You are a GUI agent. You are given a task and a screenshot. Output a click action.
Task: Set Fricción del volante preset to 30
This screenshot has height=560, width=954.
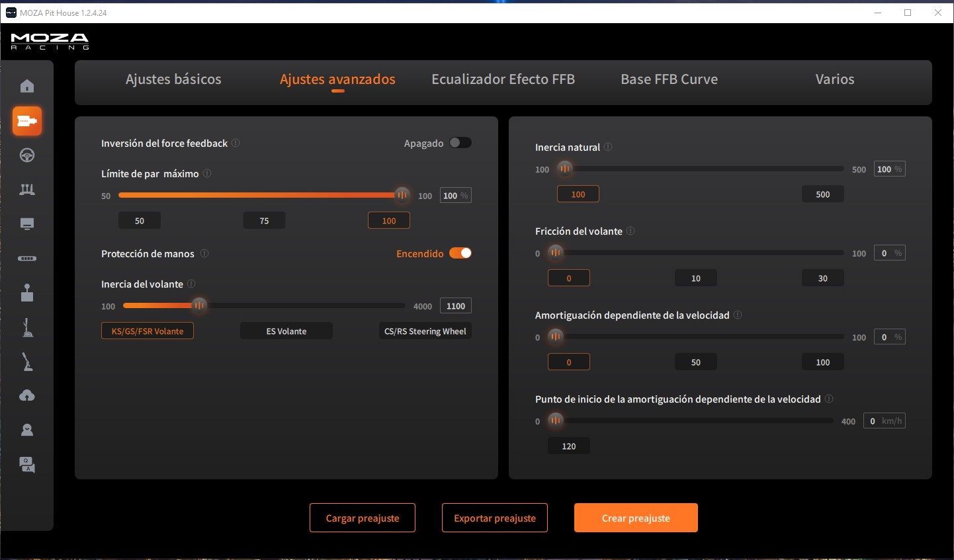[x=823, y=278]
